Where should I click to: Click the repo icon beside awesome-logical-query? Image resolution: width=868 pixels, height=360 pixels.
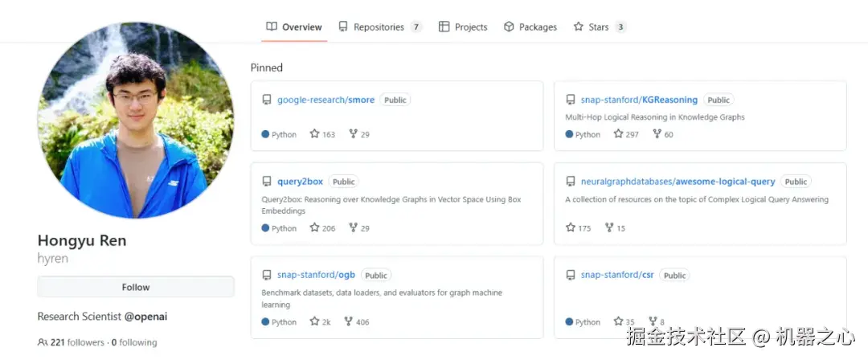tap(570, 181)
